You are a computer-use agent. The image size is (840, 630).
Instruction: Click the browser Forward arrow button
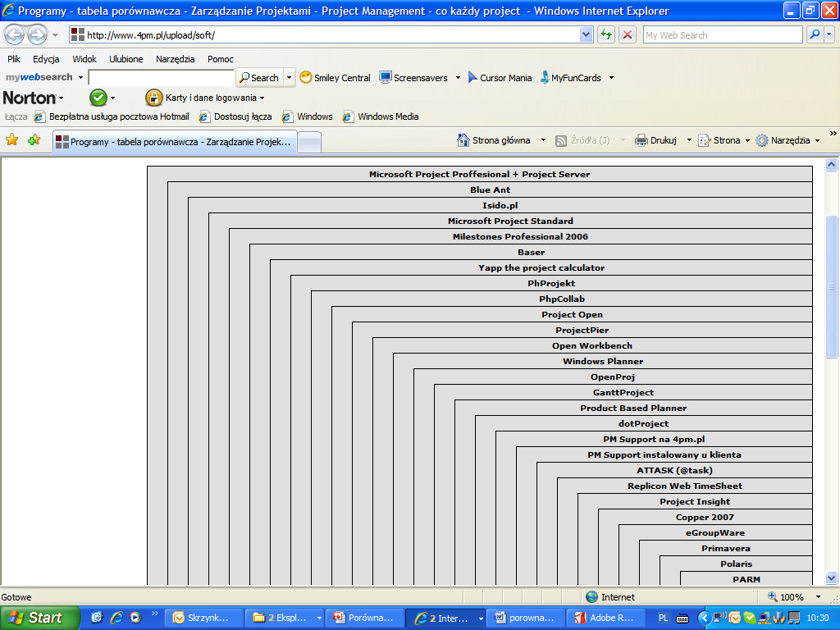[37, 35]
